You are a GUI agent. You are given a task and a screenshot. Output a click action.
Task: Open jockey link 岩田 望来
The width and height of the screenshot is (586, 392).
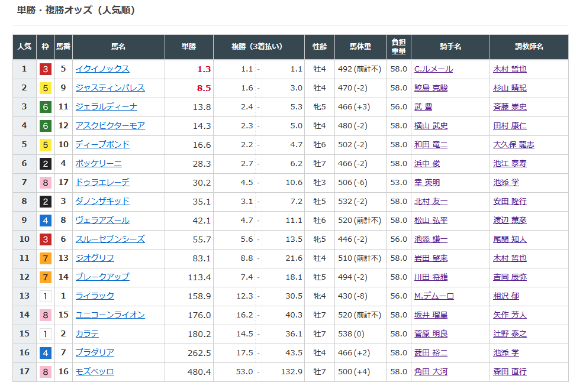pos(431,258)
